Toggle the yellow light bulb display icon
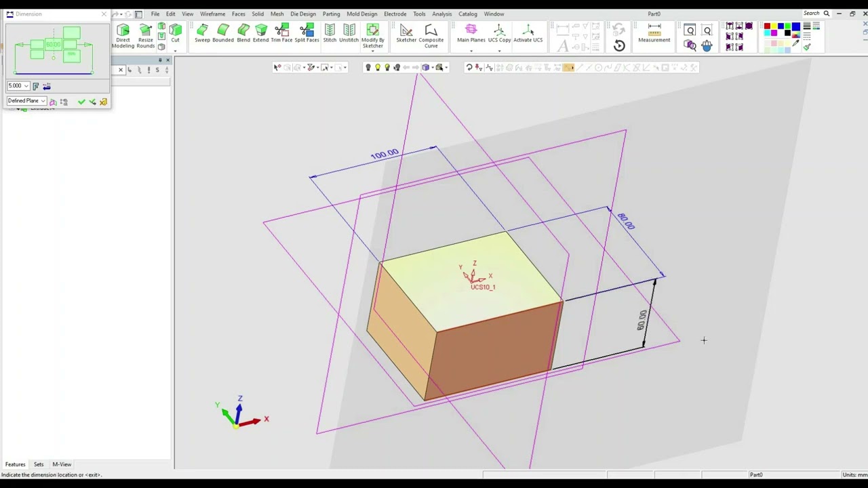The image size is (868, 488). [378, 68]
